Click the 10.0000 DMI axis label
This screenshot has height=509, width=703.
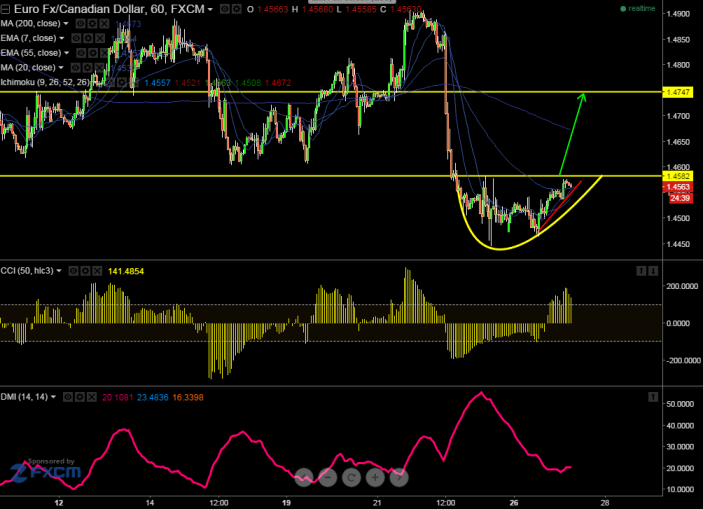point(680,489)
